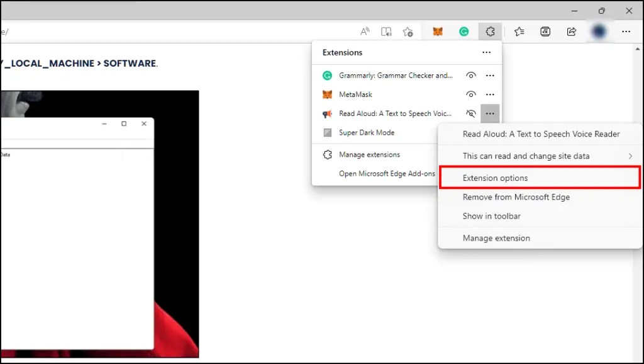Open Microsoft Edge Add-ons page
Viewport: 644px width, 364px height.
point(386,174)
